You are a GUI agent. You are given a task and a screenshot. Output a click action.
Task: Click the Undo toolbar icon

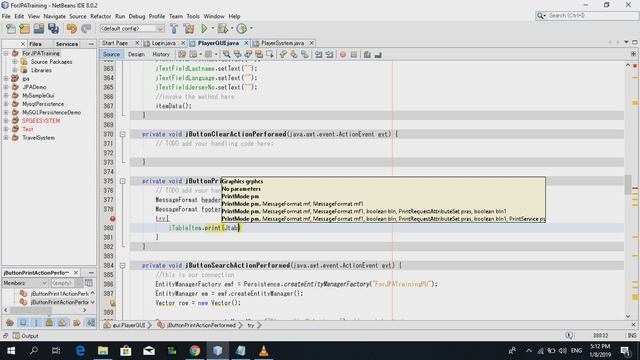pyautogui.click(x=71, y=29)
